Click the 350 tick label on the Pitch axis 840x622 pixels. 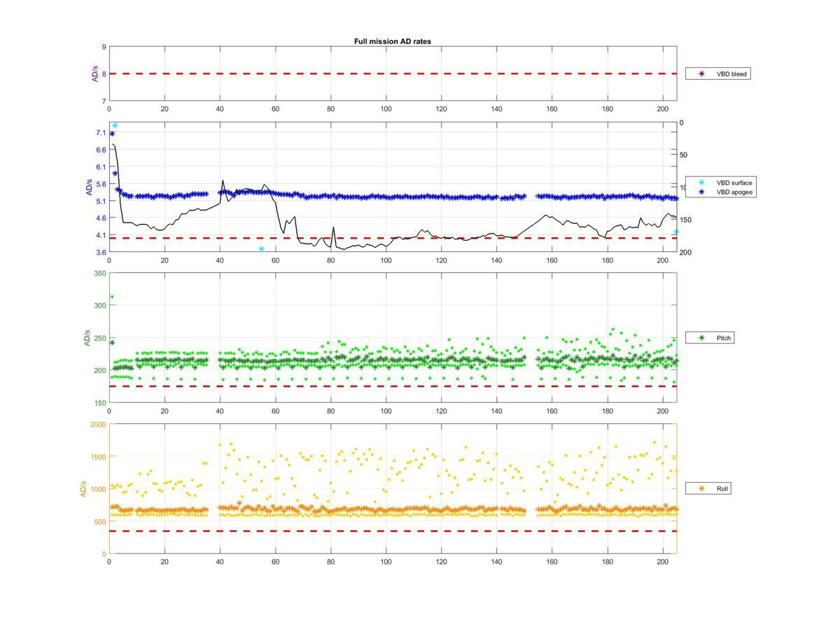[x=100, y=274]
